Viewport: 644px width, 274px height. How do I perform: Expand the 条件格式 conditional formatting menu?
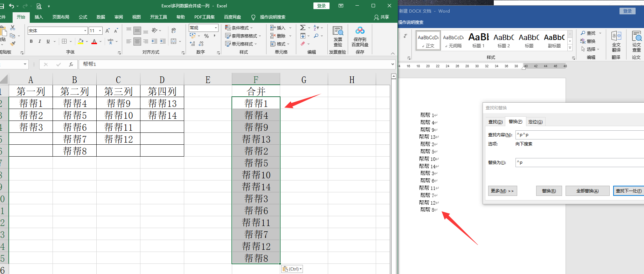point(242,28)
